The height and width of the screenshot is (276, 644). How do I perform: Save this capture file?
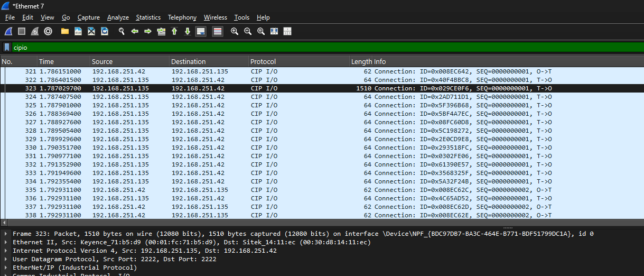(78, 31)
